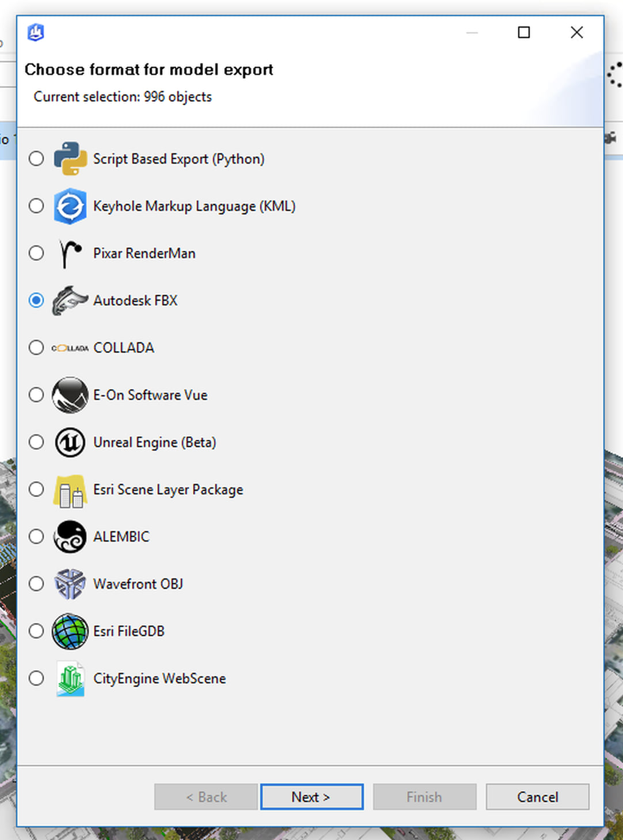The height and width of the screenshot is (840, 623).
Task: Click the Unreal Engine logo icon
Action: tap(70, 442)
